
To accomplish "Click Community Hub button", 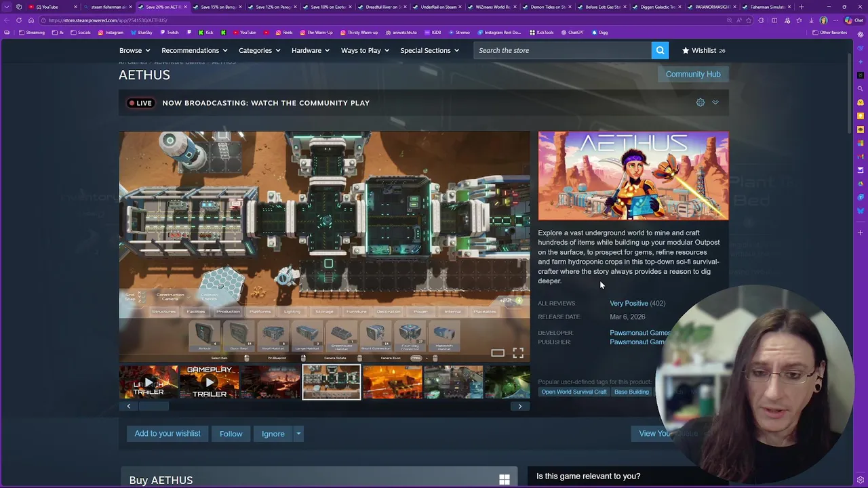I will (693, 75).
